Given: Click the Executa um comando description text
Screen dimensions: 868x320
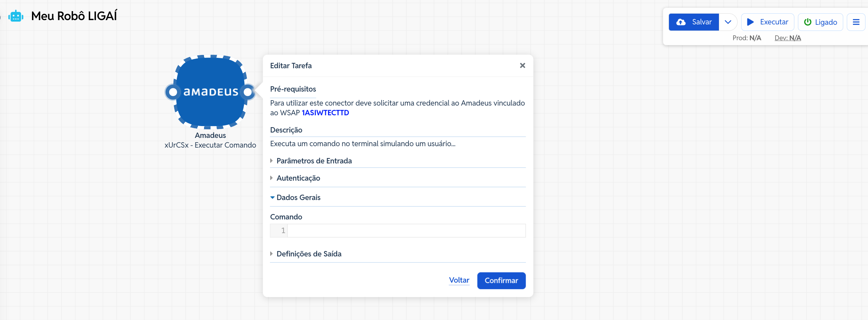Looking at the screenshot, I should (363, 144).
